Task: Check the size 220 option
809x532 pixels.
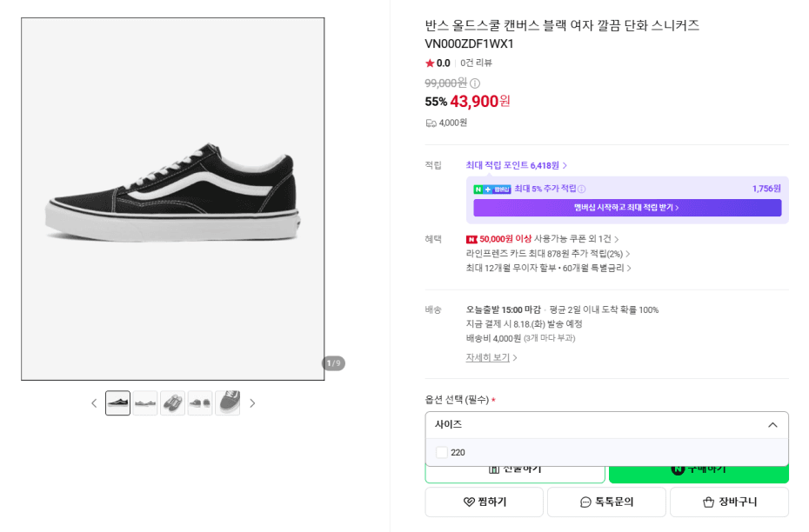Action: tap(442, 452)
